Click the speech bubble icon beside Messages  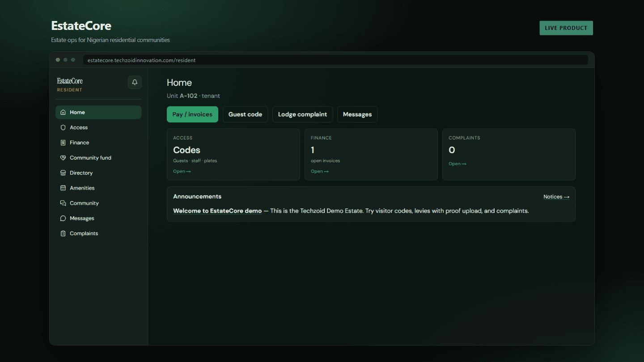[63, 219]
